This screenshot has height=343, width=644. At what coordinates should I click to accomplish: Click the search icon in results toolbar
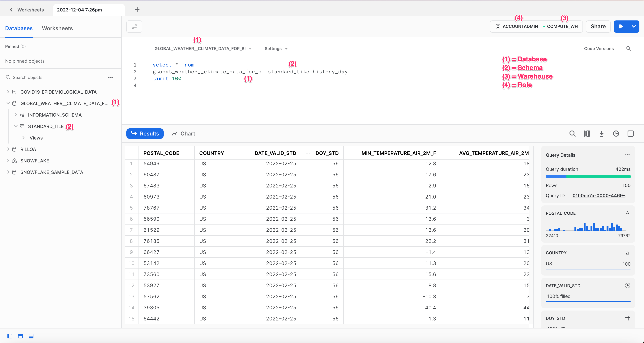[572, 134]
